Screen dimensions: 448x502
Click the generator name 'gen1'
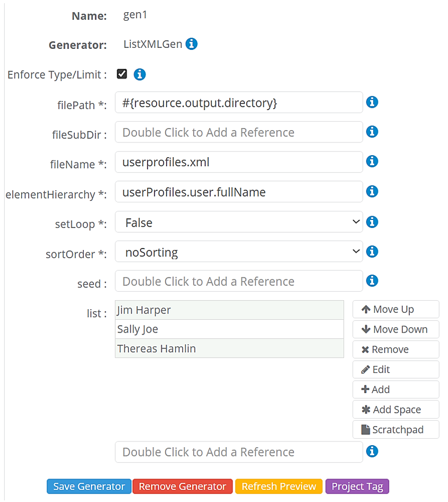(135, 15)
